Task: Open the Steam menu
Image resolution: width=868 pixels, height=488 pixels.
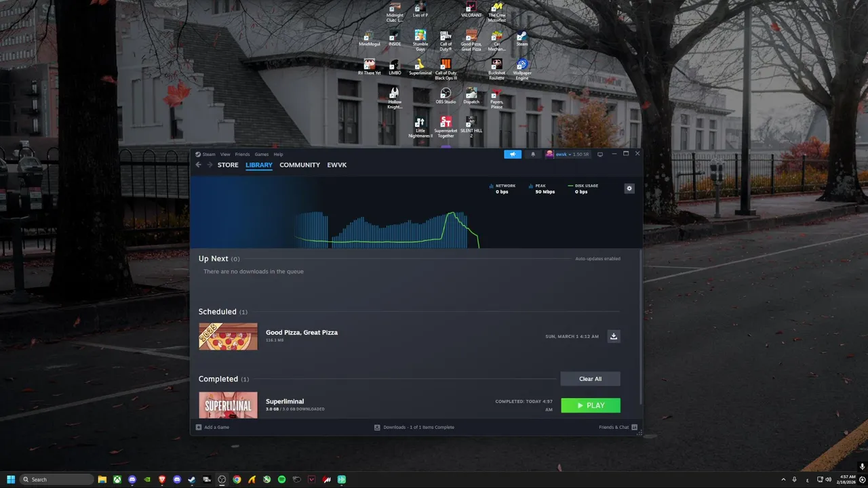Action: tap(205, 155)
